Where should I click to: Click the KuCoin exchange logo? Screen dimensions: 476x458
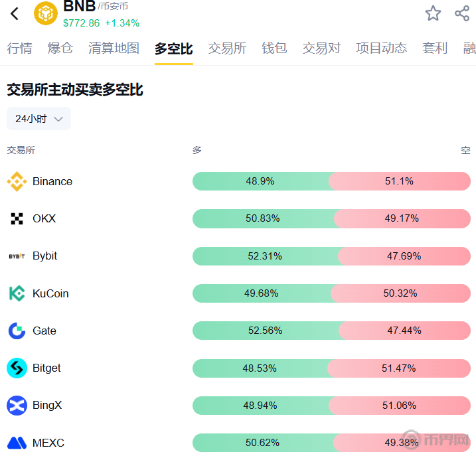17,293
